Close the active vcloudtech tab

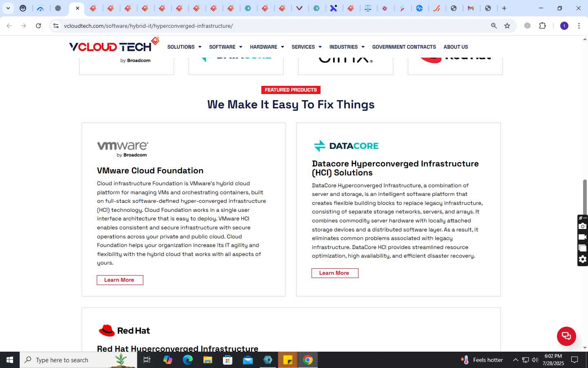(x=78, y=8)
